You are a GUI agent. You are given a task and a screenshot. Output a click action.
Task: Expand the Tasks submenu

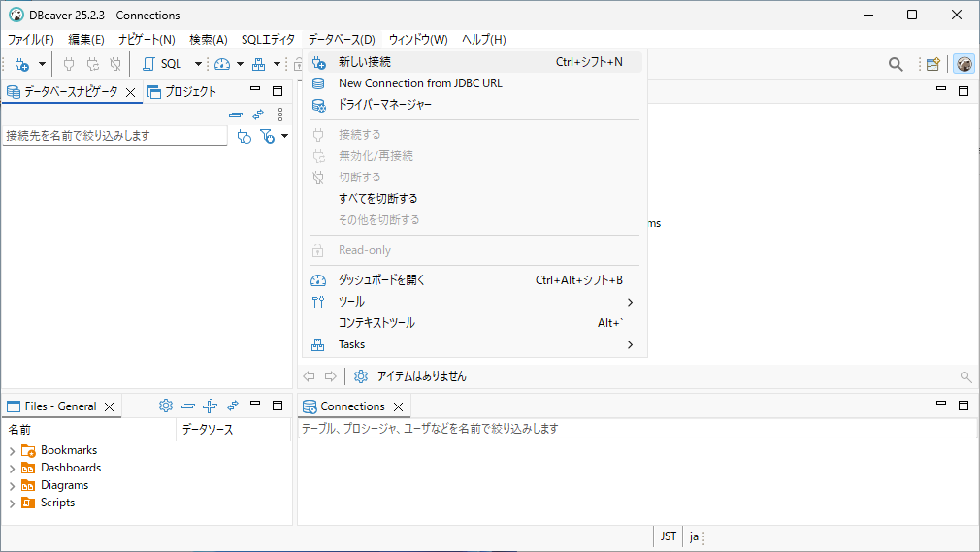point(475,344)
